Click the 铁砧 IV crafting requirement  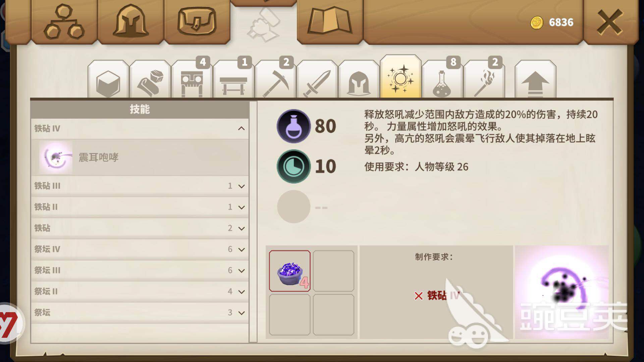(x=437, y=295)
